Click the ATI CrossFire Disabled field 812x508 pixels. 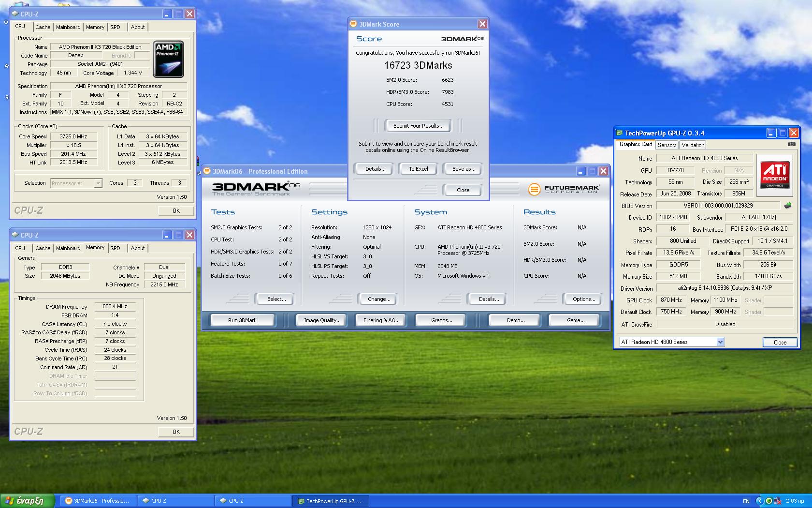(725, 324)
